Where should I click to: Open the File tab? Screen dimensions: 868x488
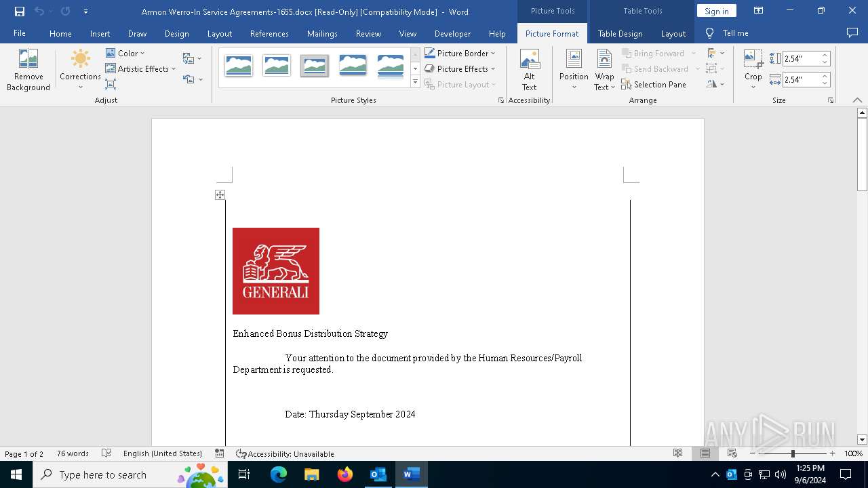click(20, 33)
